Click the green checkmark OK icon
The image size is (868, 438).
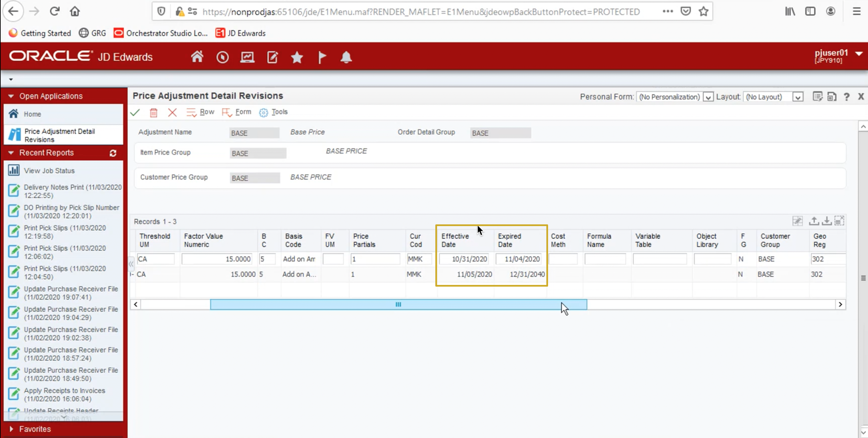point(135,112)
